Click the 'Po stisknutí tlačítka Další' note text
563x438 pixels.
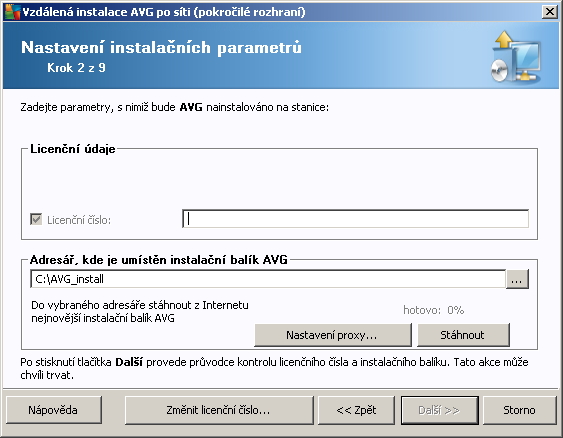[x=274, y=368]
